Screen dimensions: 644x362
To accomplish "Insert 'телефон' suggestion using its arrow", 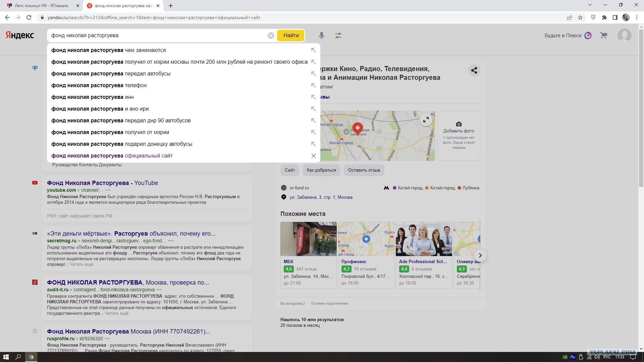I will [314, 85].
